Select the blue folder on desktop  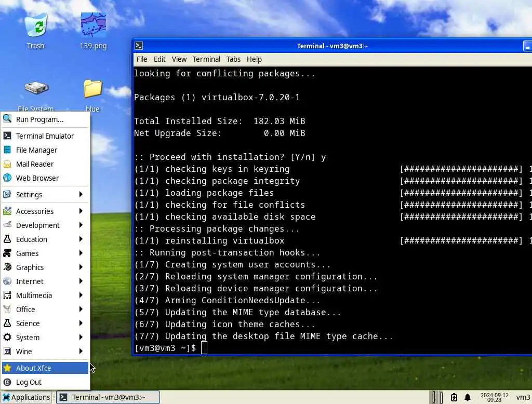click(x=92, y=88)
